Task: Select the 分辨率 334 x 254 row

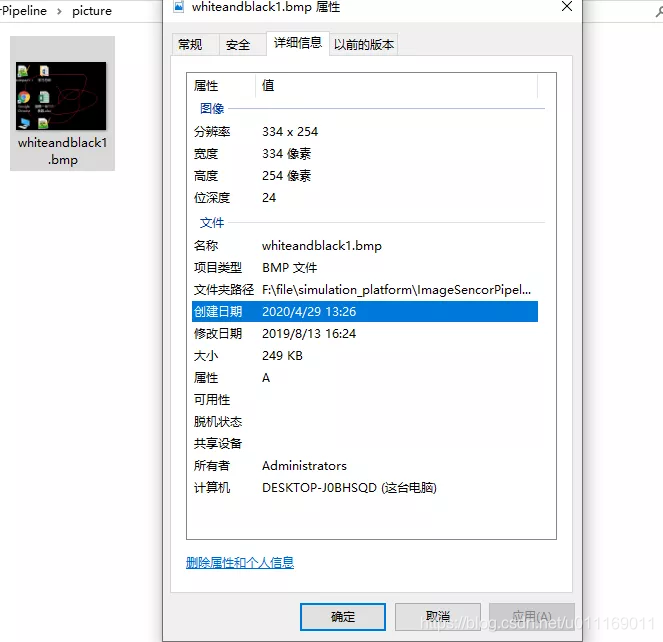Action: pyautogui.click(x=365, y=132)
